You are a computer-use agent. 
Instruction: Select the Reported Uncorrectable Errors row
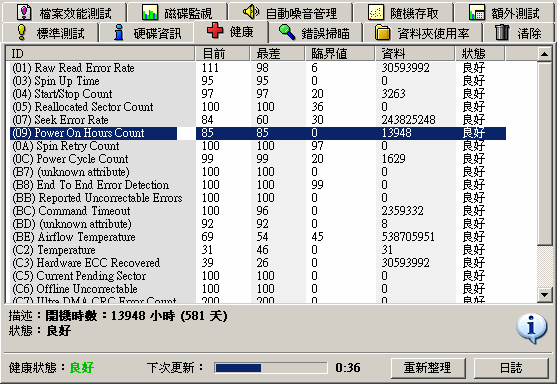point(258,198)
